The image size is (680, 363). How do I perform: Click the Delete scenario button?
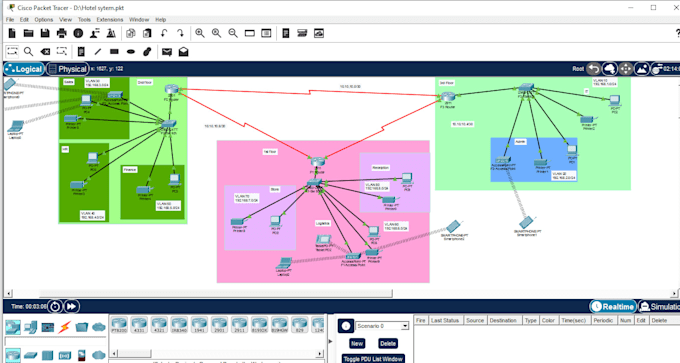tap(388, 343)
